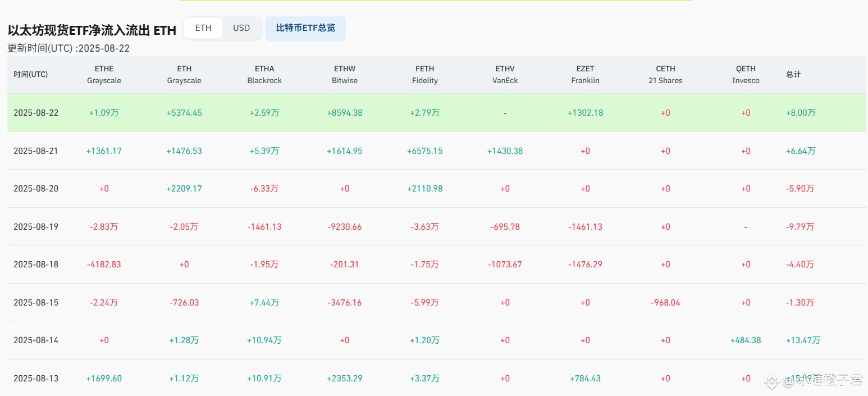Click the CETH 21 Shares column header
The height and width of the screenshot is (396, 868).
pos(665,74)
